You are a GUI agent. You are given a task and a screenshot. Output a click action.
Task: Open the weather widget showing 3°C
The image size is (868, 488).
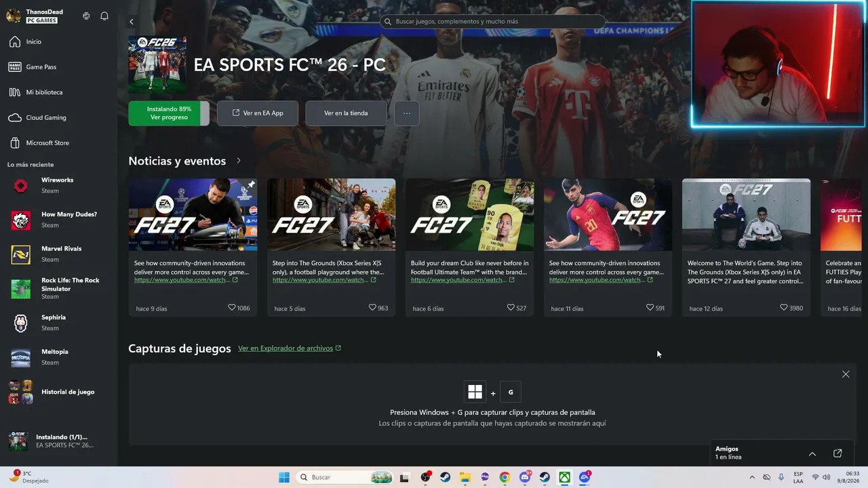pos(29,477)
